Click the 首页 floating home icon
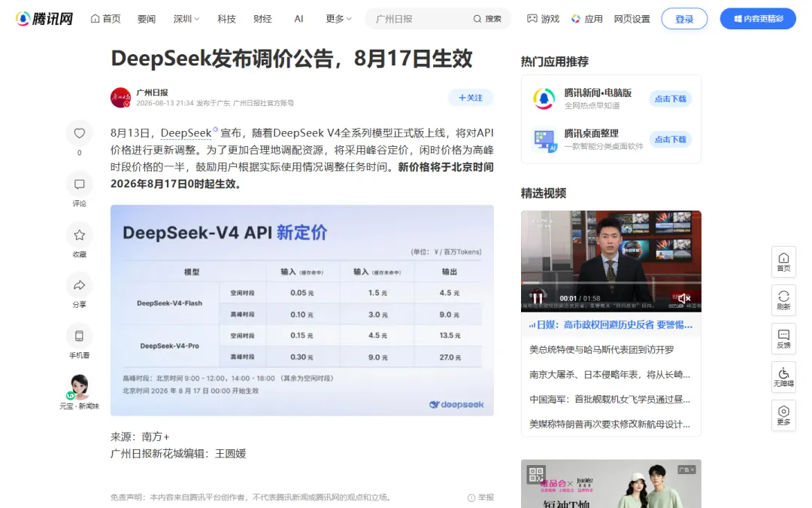This screenshot has width=812, height=508. (x=783, y=262)
